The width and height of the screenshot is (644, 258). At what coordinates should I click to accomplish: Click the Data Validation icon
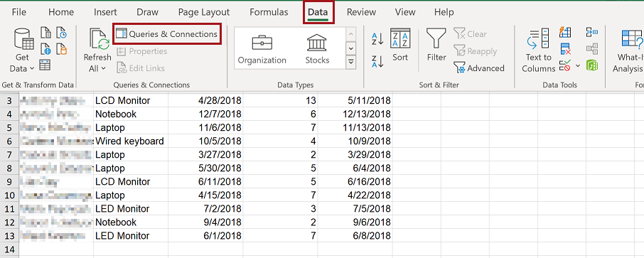coord(565,65)
